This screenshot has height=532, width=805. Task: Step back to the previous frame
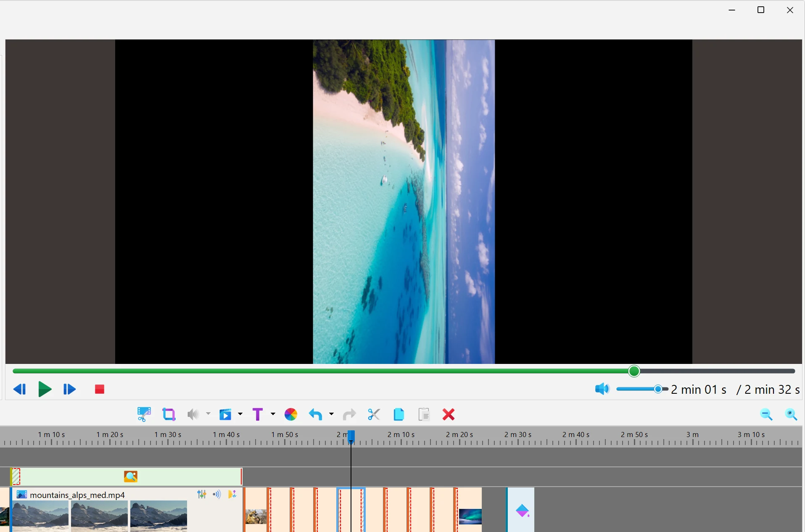coord(20,389)
